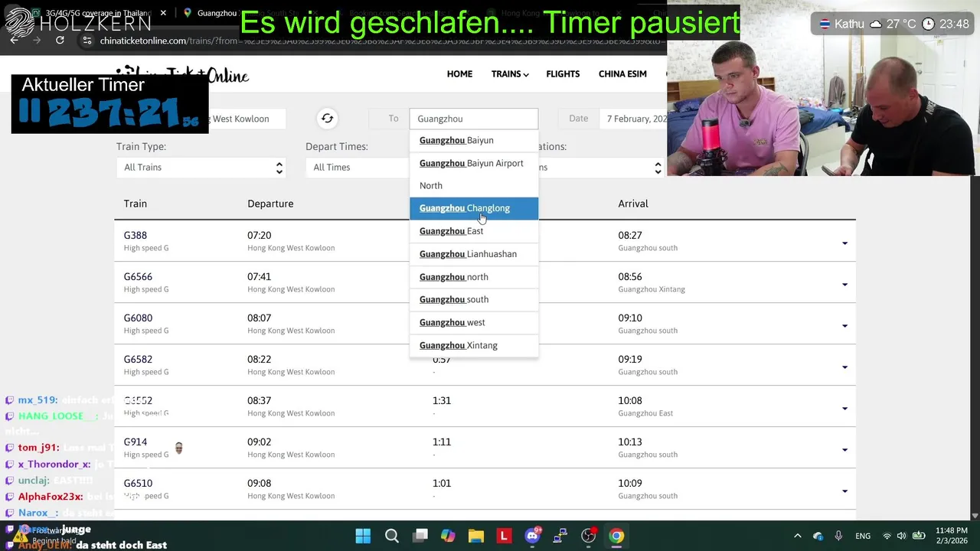Screen dimensions: 980x551
Task: Click the Arrival column header
Action: [x=633, y=204]
